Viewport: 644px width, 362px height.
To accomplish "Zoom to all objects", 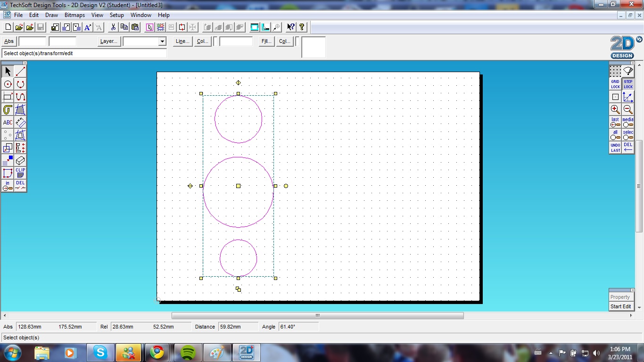I will [615, 135].
